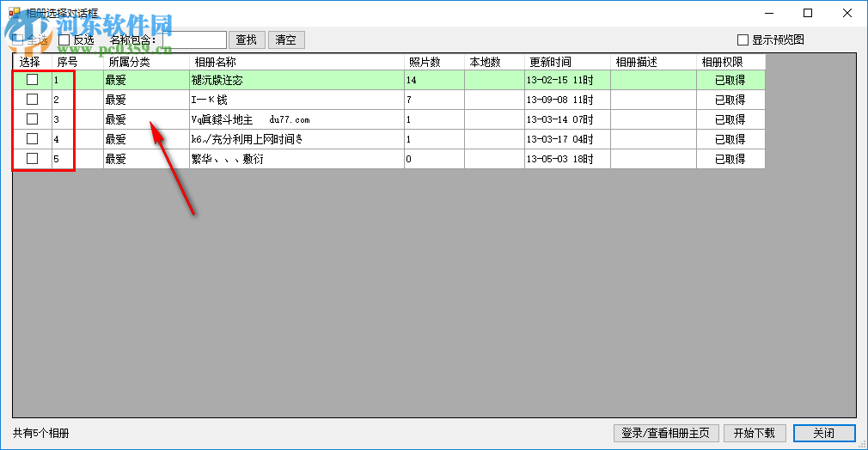This screenshot has height=450, width=868.
Task: Click the dialog title bar app icon
Action: coord(15,12)
